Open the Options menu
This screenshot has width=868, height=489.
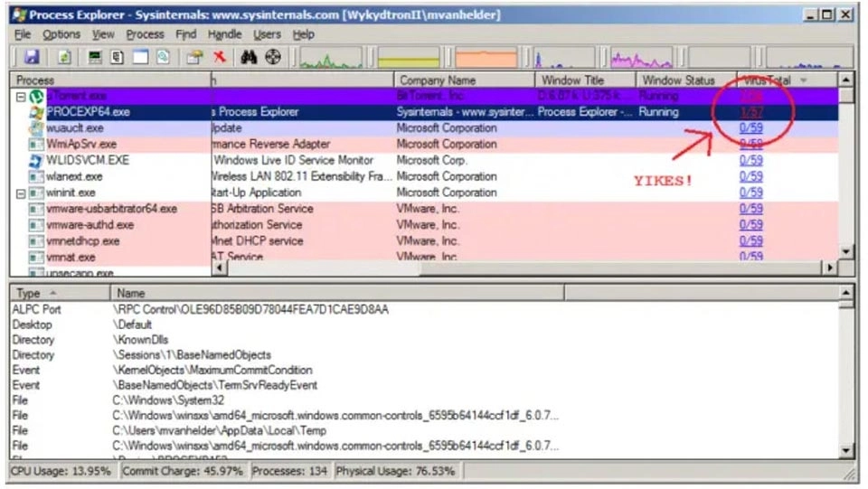61,34
